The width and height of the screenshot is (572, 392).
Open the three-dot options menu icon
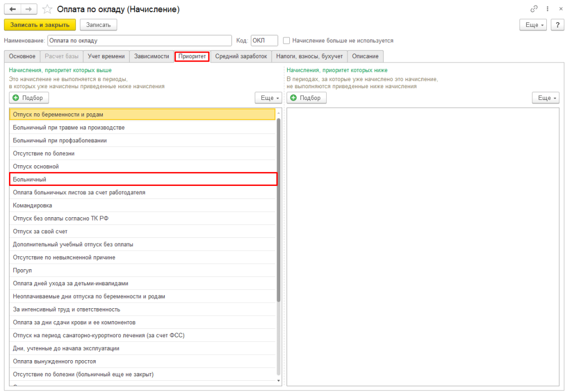tap(547, 9)
